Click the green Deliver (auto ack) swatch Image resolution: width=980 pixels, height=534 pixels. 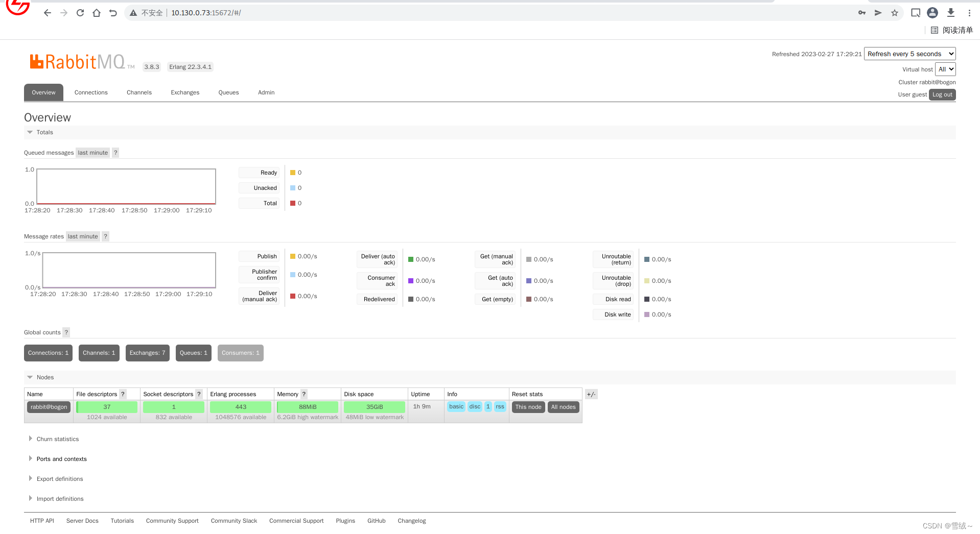(411, 259)
